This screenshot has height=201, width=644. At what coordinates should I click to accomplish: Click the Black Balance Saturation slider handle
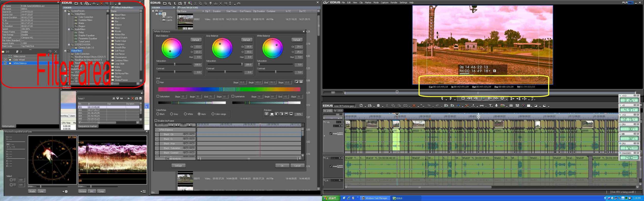(175, 64)
